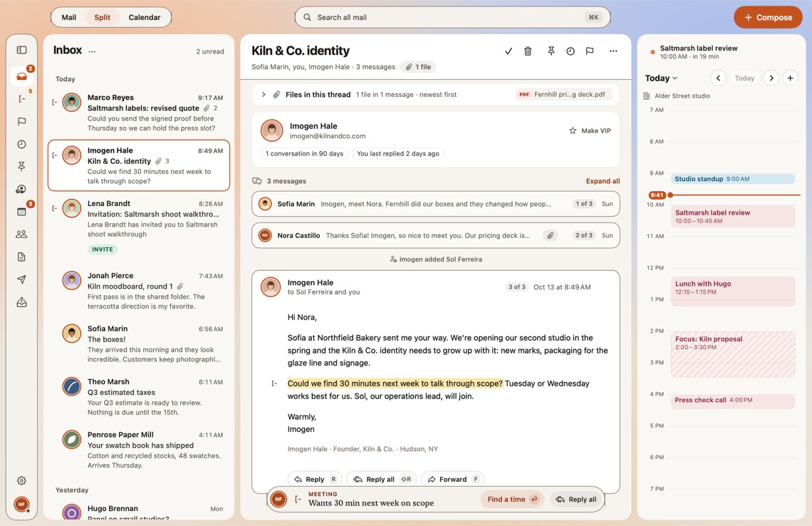Open the flagged mail sidebar icon
Viewport: 812px width, 526px height.
(22, 121)
